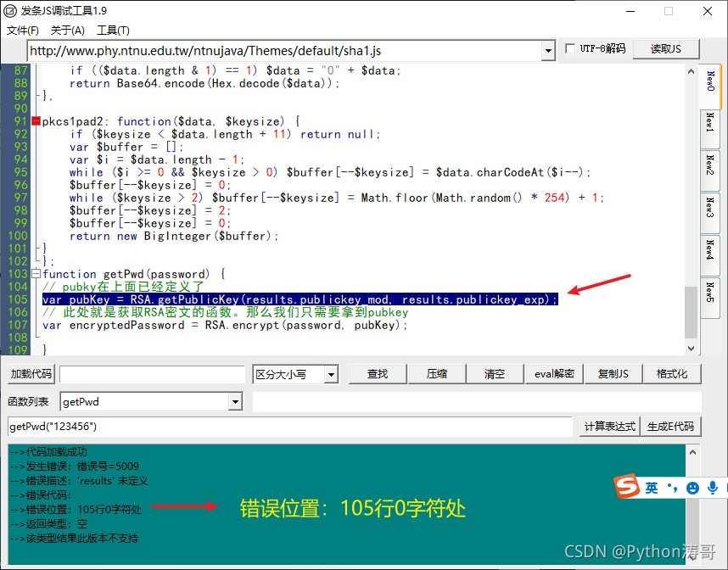The image size is (728, 570).
Task: Click the '错误号=5009' output line
Action: click(x=75, y=466)
